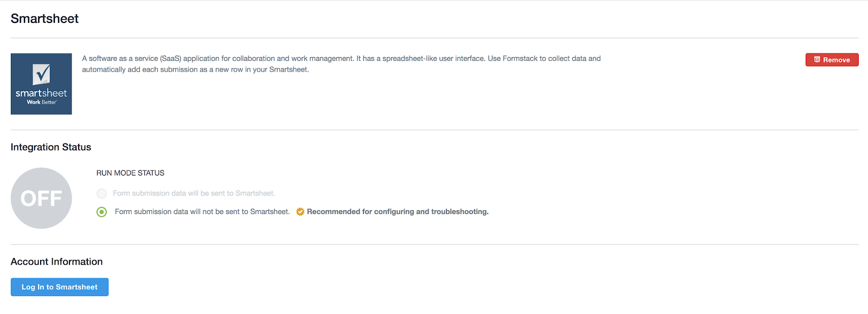
Task: Select the Work Better tagline in the logo
Action: tap(41, 101)
